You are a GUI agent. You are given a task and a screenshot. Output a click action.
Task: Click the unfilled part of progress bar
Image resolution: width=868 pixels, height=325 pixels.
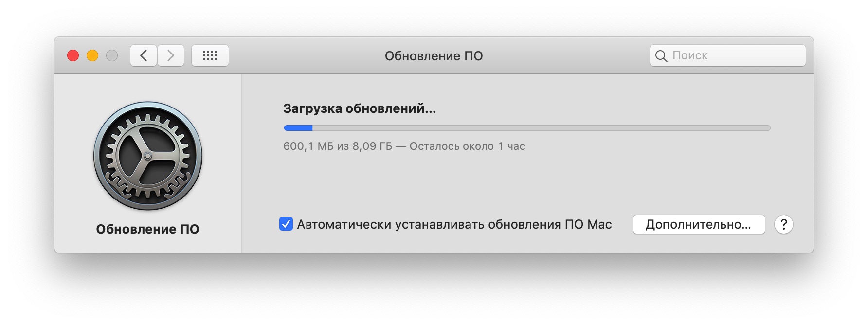(542, 128)
